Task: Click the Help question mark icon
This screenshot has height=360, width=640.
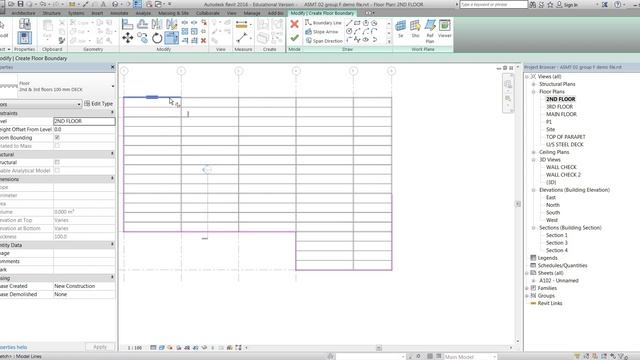Action: 618,4
